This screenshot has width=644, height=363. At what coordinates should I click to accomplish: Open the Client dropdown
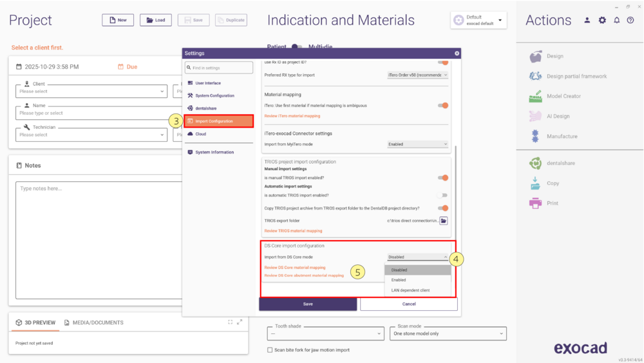coord(91,92)
